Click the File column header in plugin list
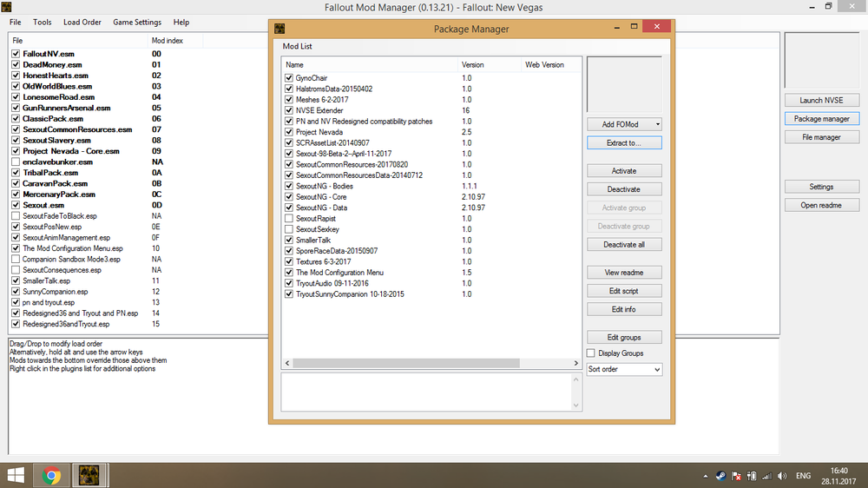This screenshot has height=488, width=868. tap(78, 41)
